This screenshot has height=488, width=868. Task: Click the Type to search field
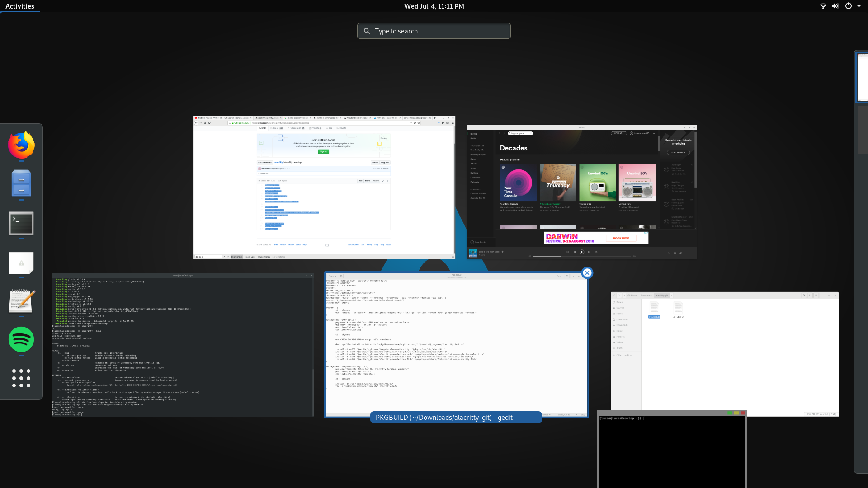tap(433, 31)
